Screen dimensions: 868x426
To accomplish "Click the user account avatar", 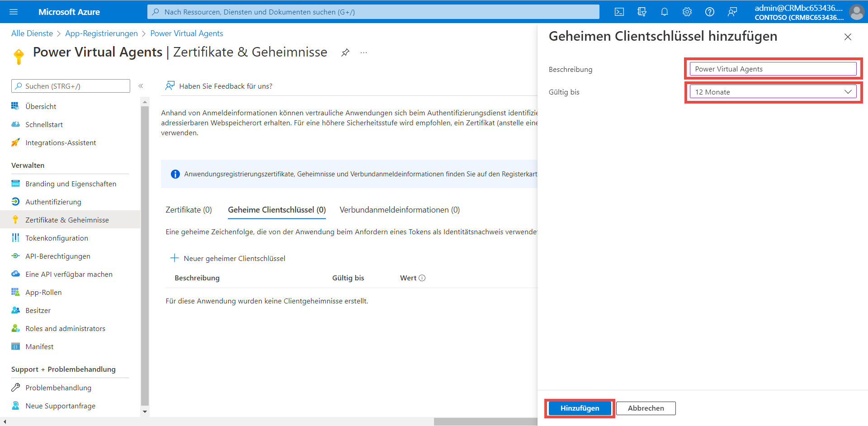I will pos(856,12).
